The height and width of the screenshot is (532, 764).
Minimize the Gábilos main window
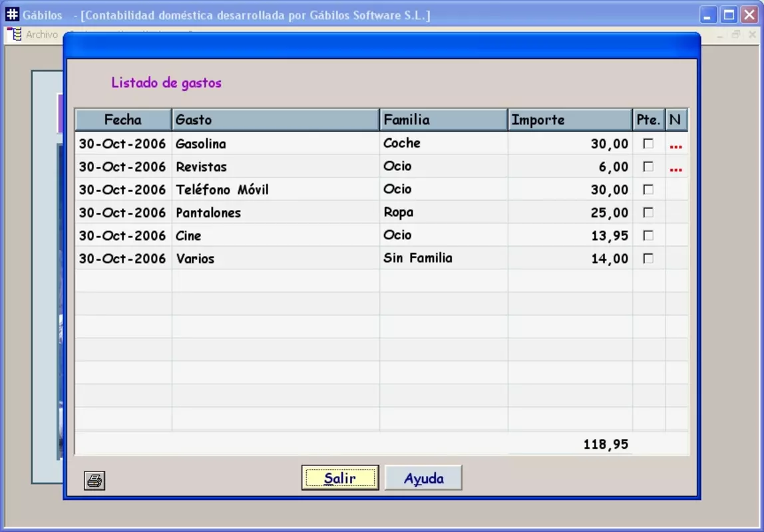tap(707, 15)
